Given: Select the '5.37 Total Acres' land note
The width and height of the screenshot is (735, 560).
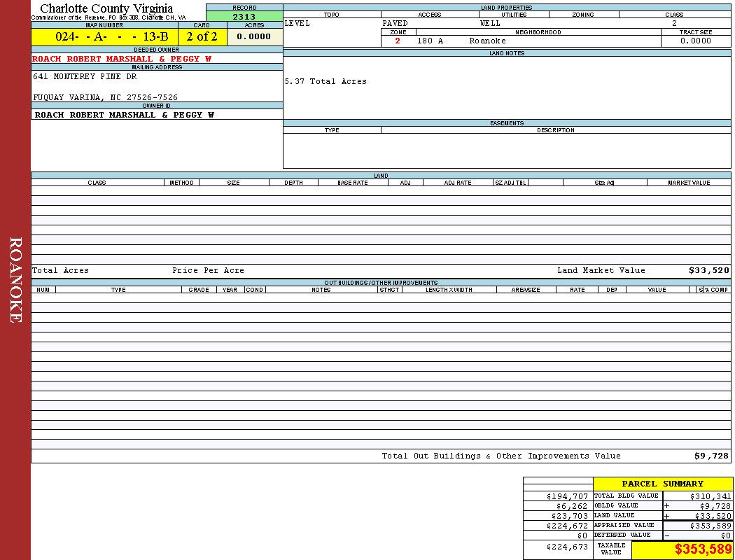Looking at the screenshot, I should click(325, 81).
